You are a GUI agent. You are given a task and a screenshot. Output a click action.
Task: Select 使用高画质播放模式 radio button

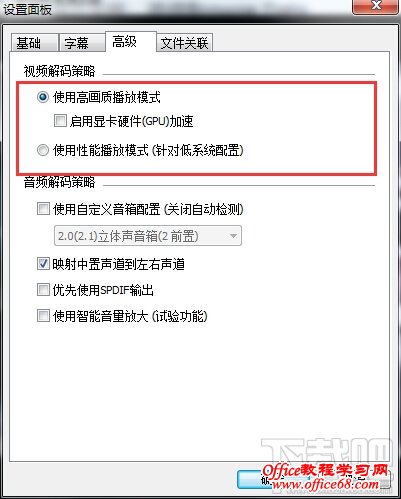pos(43,97)
